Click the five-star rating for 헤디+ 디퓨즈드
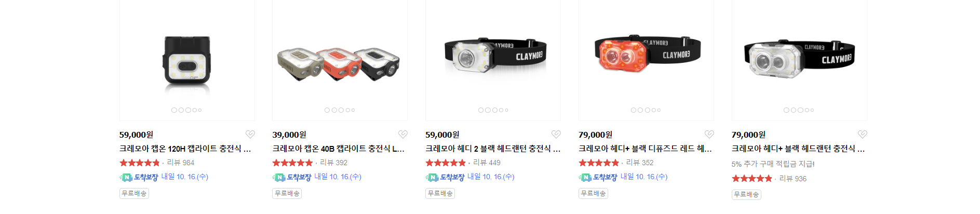Viewport: 980px width, 214px height. click(x=599, y=163)
